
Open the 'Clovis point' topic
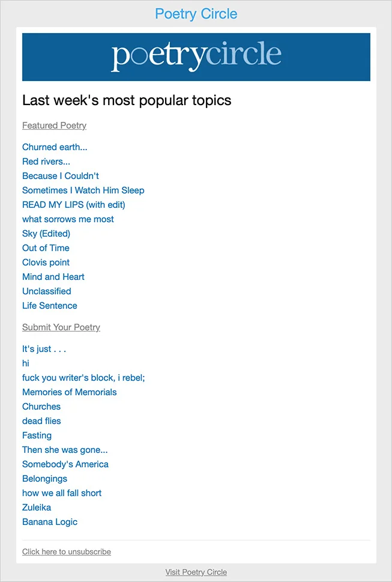point(46,262)
